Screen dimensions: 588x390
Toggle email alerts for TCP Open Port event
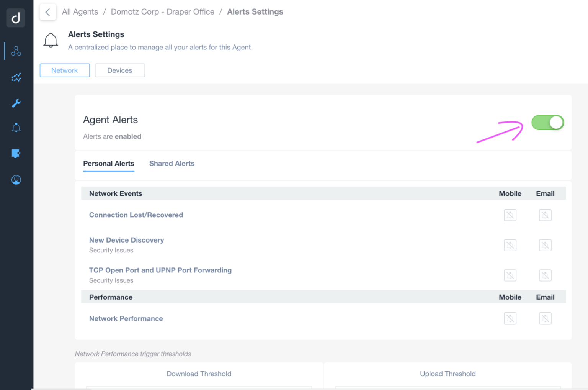point(545,275)
